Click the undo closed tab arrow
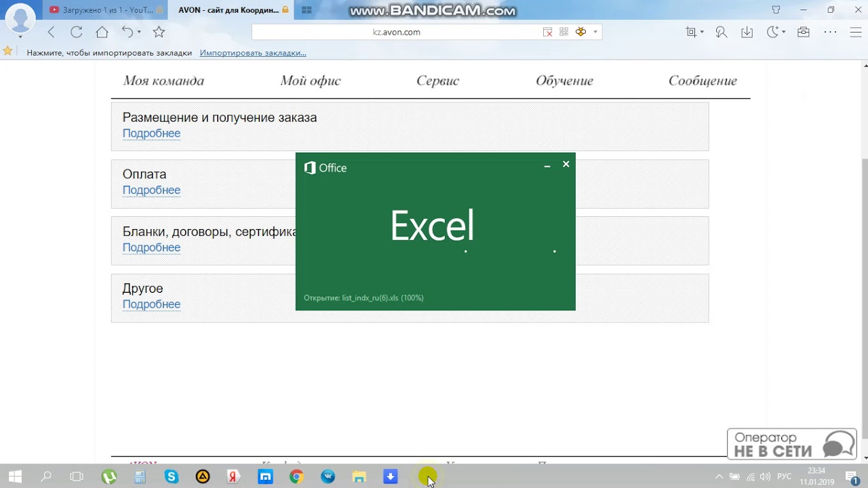Image resolution: width=868 pixels, height=488 pixels. pos(127,32)
